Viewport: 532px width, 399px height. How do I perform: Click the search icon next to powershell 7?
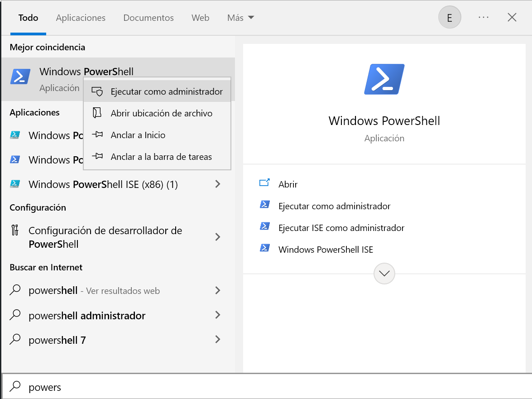click(15, 339)
